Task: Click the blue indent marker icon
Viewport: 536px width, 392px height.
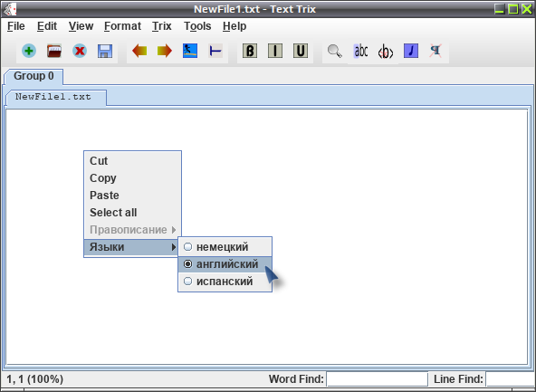Action: point(215,52)
